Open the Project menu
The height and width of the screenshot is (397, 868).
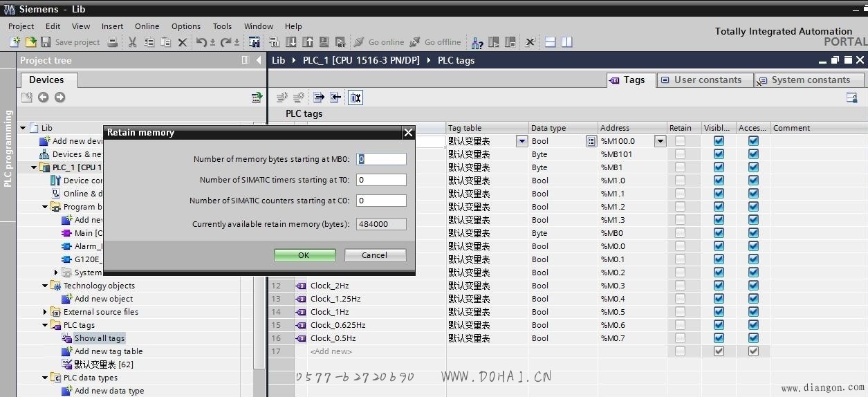click(21, 26)
